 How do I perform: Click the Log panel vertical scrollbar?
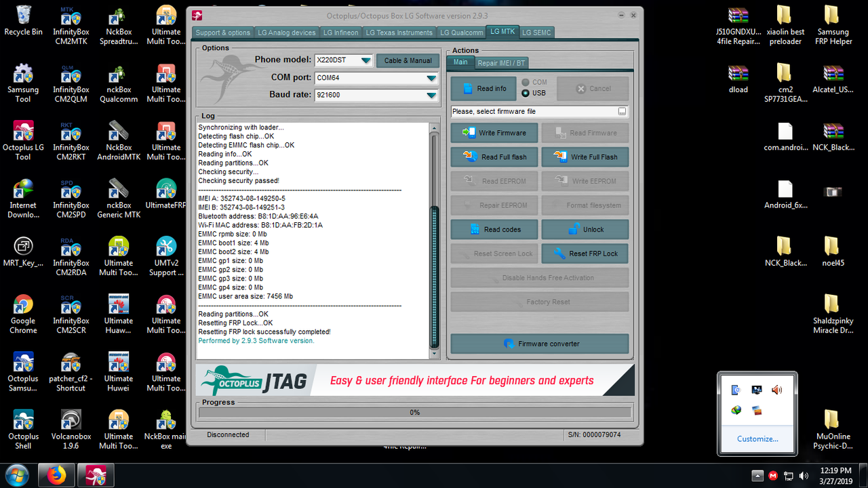coord(435,241)
